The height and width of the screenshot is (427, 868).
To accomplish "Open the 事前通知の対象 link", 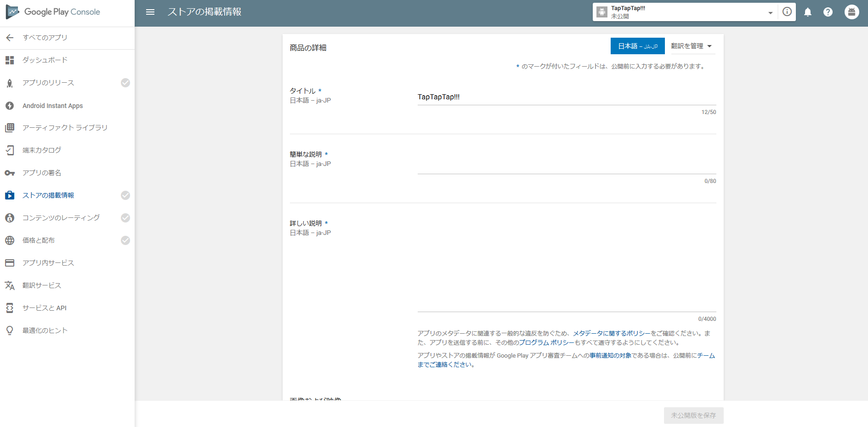I will pyautogui.click(x=610, y=355).
